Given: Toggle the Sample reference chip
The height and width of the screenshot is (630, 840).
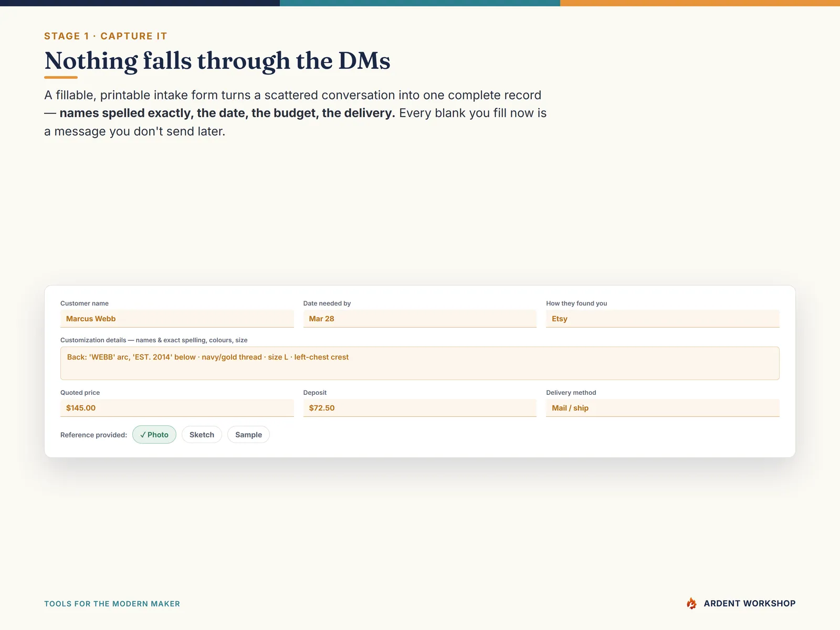Looking at the screenshot, I should tap(248, 435).
